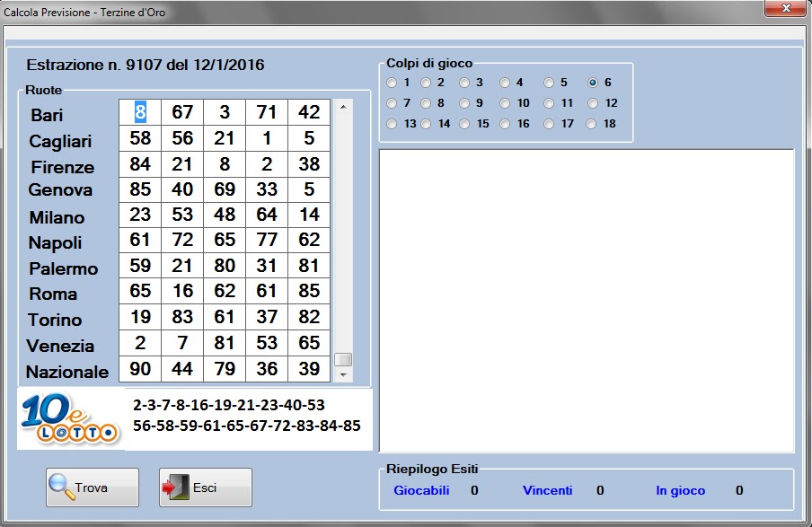Viewport: 812px width, 527px height.
Task: Close the Calcola Previsione window
Action: (786, 8)
